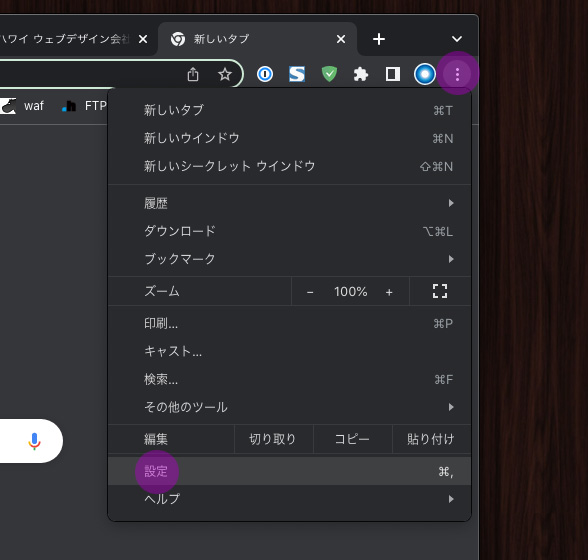The height and width of the screenshot is (560, 588).
Task: Click the voice search microphone icon
Action: [34, 441]
